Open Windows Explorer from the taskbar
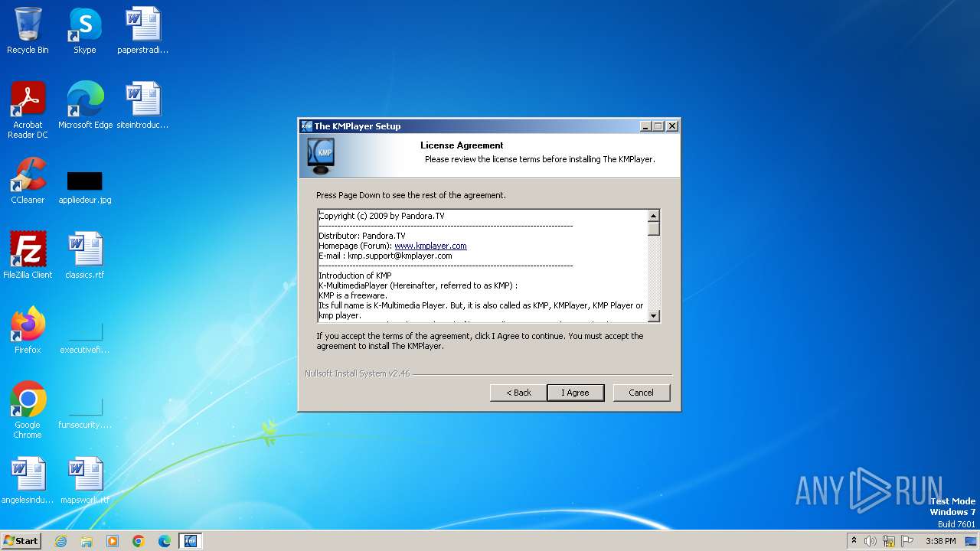980x551 pixels. [x=87, y=541]
